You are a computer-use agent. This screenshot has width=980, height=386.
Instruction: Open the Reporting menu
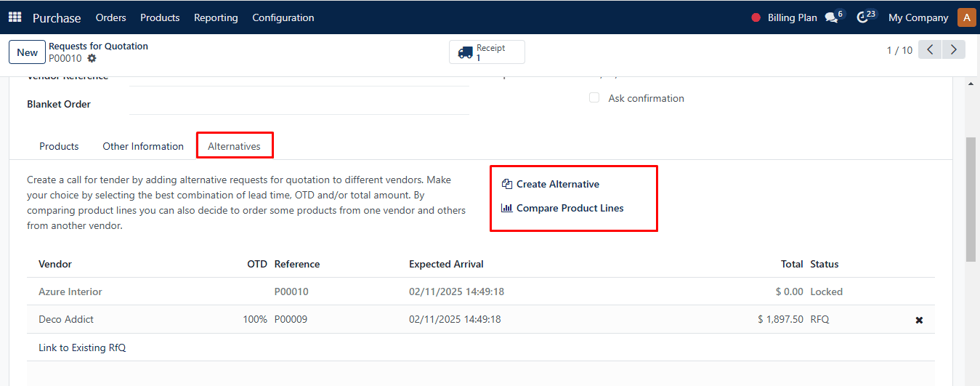coord(216,17)
